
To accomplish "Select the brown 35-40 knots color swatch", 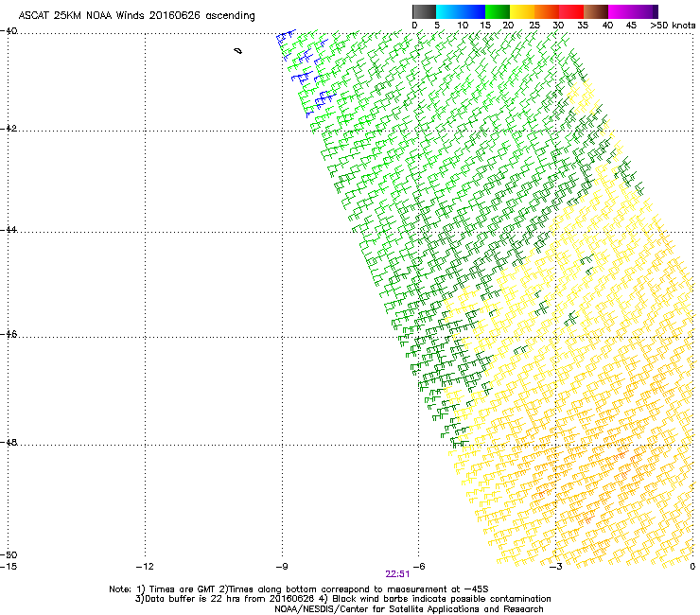I will point(596,11).
